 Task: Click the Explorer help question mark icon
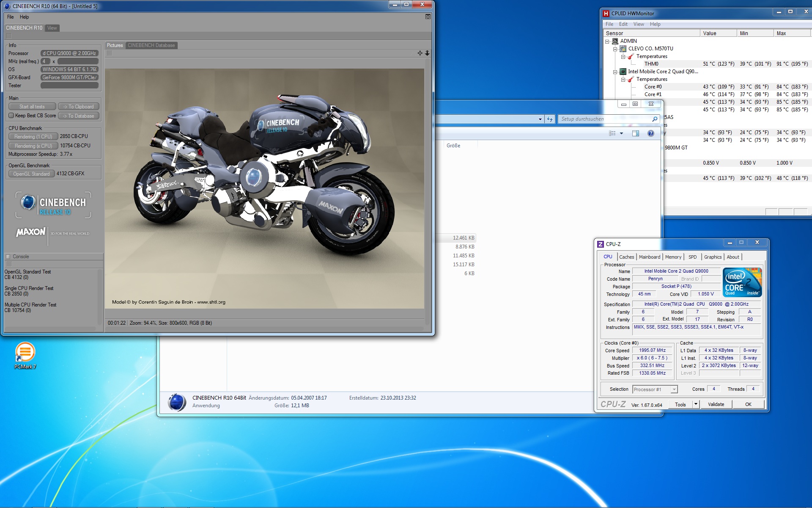pos(650,133)
